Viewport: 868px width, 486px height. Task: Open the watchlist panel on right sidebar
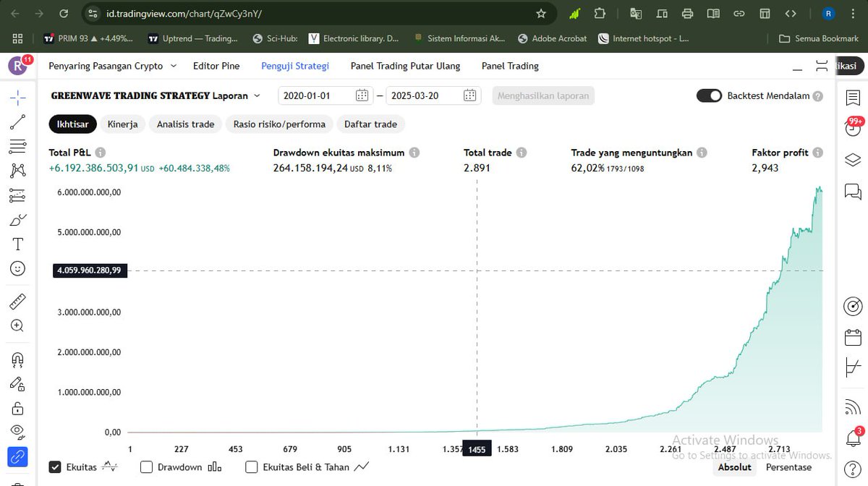pyautogui.click(x=854, y=97)
